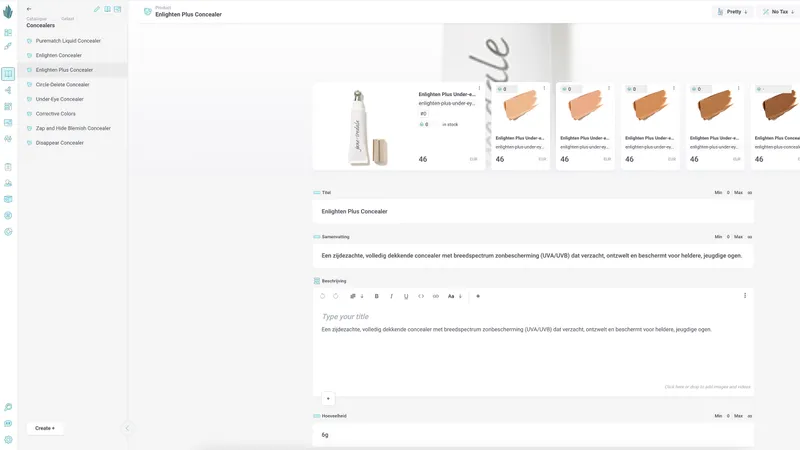The width and height of the screenshot is (800, 450).
Task: Open the Pretty view dropdown
Action: pos(732,12)
